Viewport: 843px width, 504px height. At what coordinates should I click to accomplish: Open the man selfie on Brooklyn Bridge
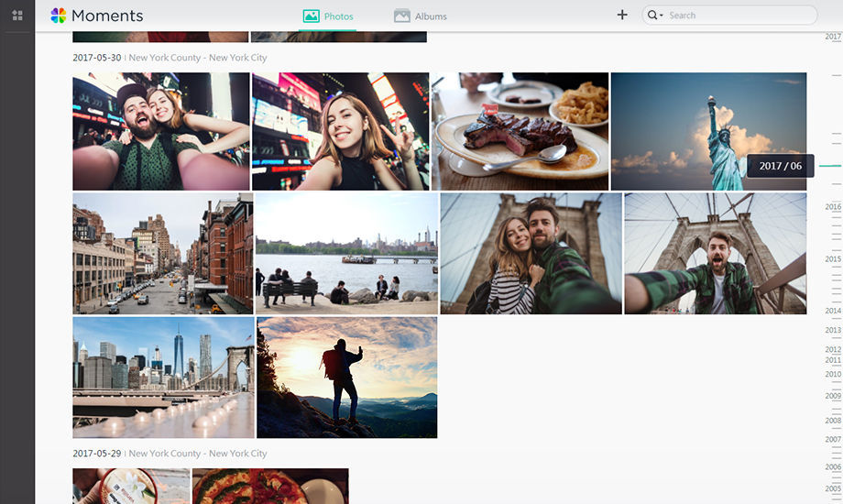pyautogui.click(x=715, y=254)
